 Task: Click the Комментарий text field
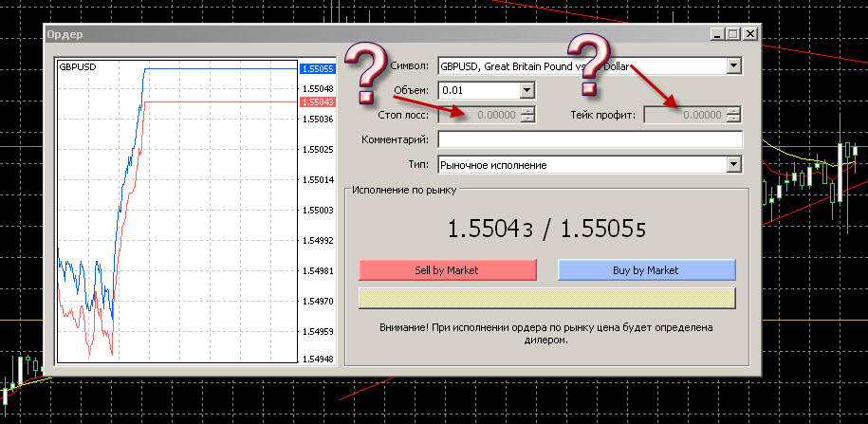click(589, 139)
